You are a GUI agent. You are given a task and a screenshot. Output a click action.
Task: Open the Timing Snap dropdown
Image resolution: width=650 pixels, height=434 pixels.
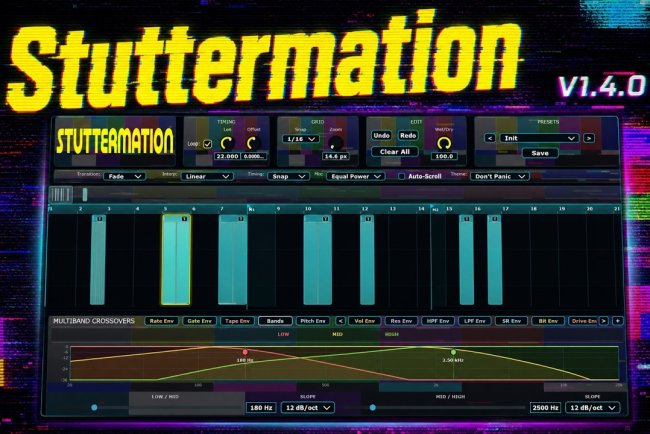pos(289,177)
